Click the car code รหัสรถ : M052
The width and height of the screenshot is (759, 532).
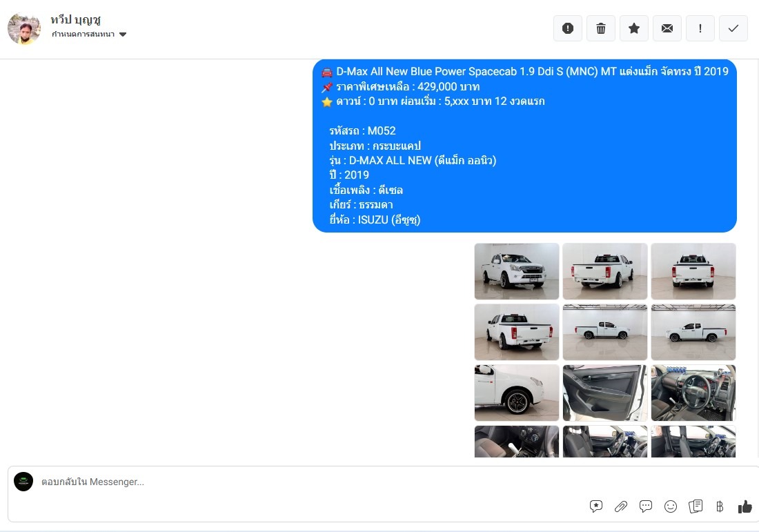pyautogui.click(x=362, y=130)
